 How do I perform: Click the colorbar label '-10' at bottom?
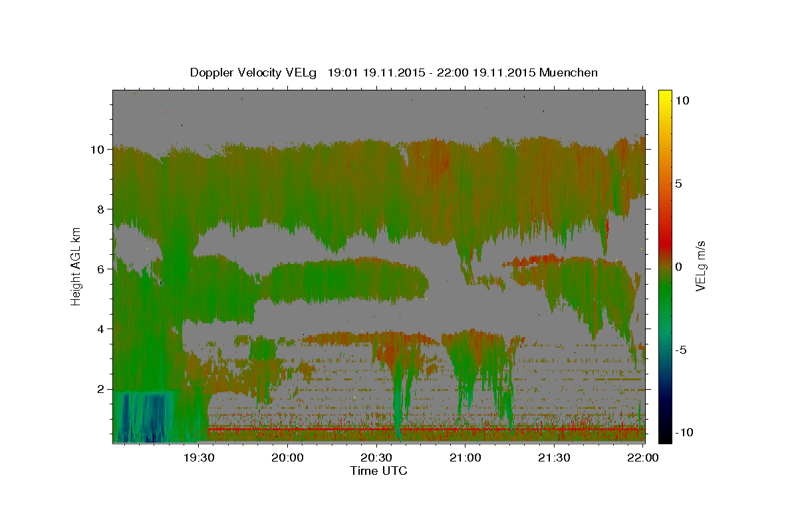(684, 432)
